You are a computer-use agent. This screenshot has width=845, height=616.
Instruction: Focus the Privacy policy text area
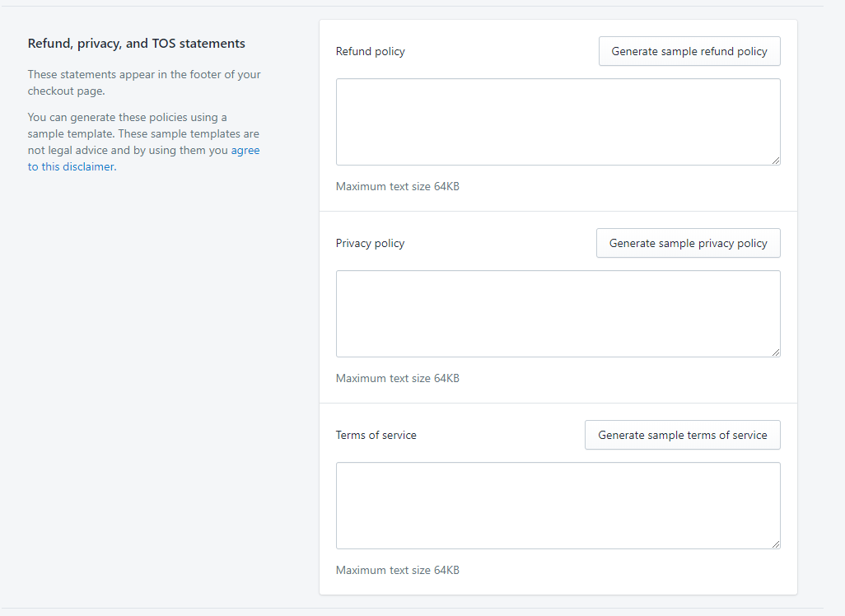click(558, 314)
